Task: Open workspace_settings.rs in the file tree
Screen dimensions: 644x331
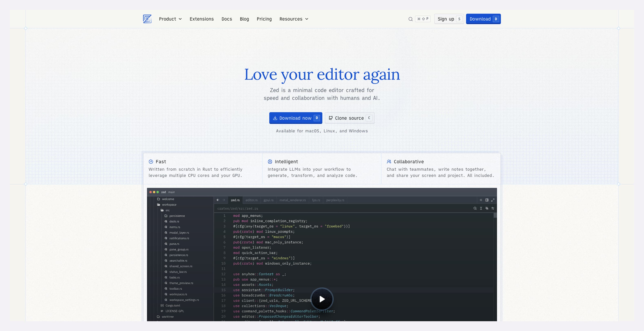Action: 182,300
